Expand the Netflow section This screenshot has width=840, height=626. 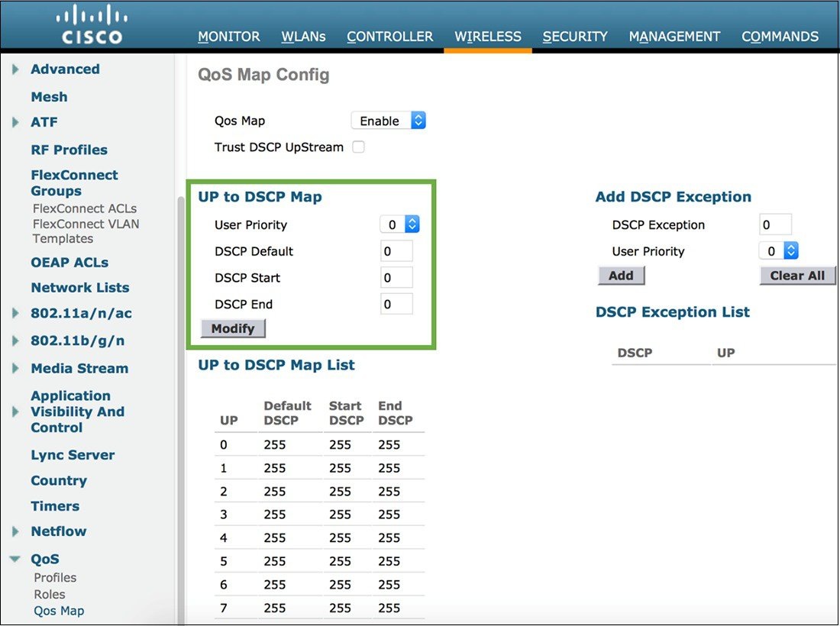(x=14, y=531)
